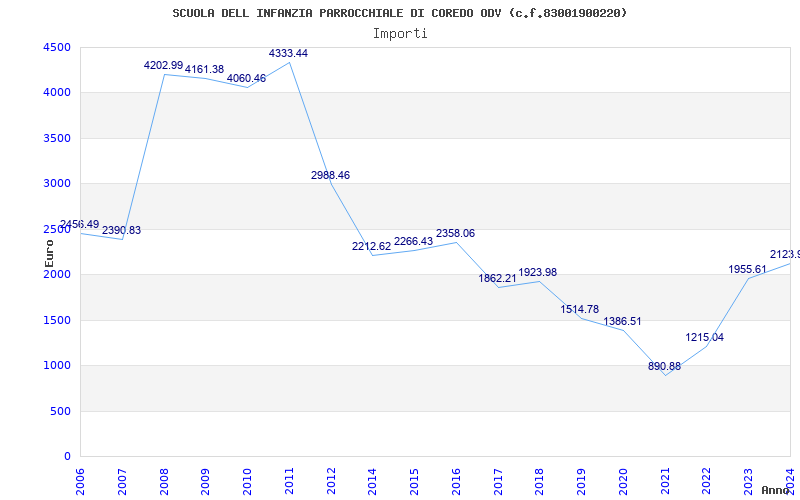
Task: Click the 4161.38 value label
Action: tap(205, 69)
